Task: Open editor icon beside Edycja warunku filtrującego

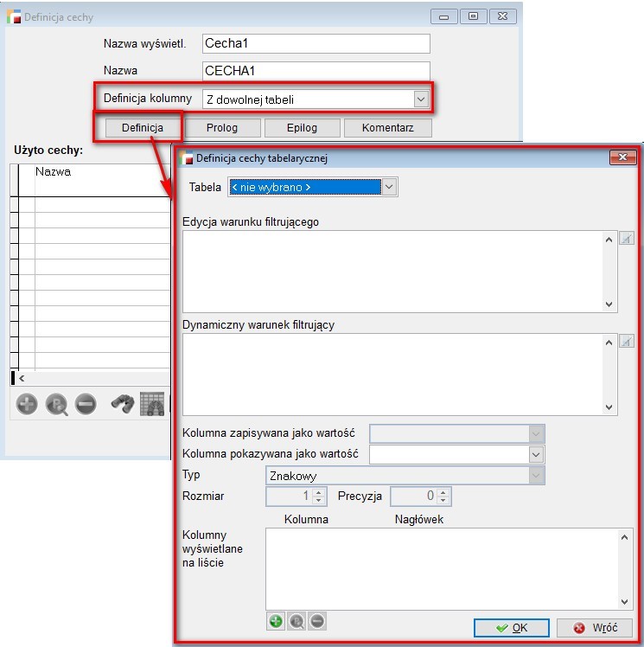Action: pos(627,239)
